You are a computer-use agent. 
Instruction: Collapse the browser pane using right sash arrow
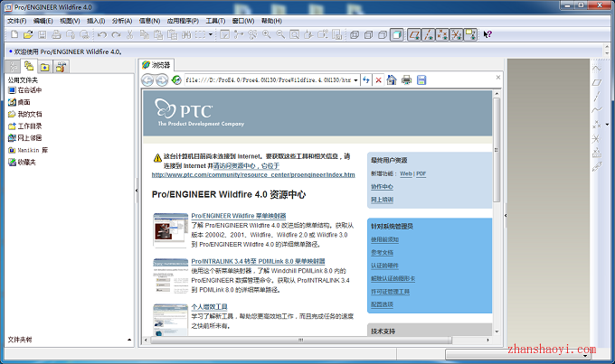point(506,215)
